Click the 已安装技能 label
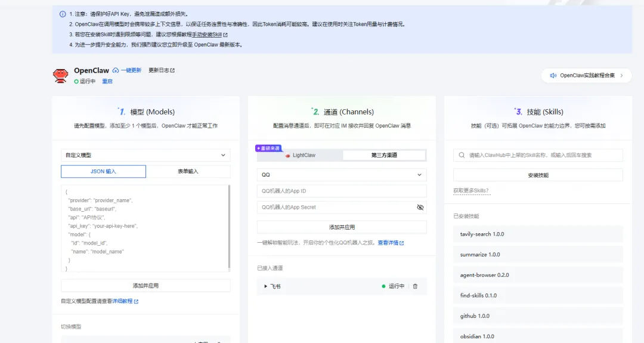Viewport: 644px width, 343px height. 466,216
